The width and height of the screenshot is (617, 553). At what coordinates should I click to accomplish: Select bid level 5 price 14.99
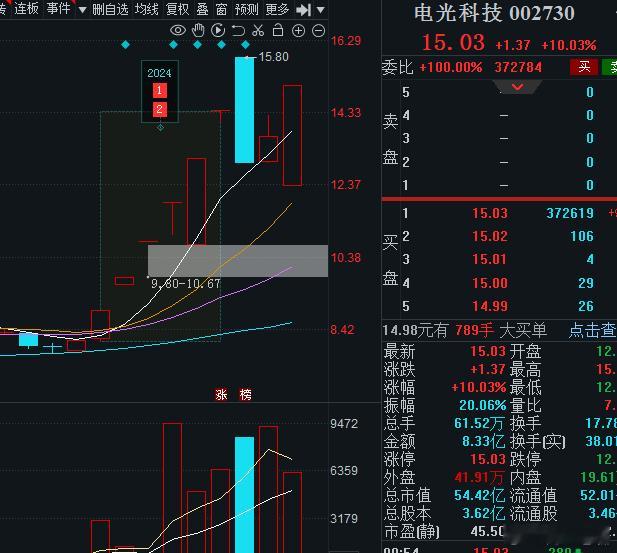point(490,306)
